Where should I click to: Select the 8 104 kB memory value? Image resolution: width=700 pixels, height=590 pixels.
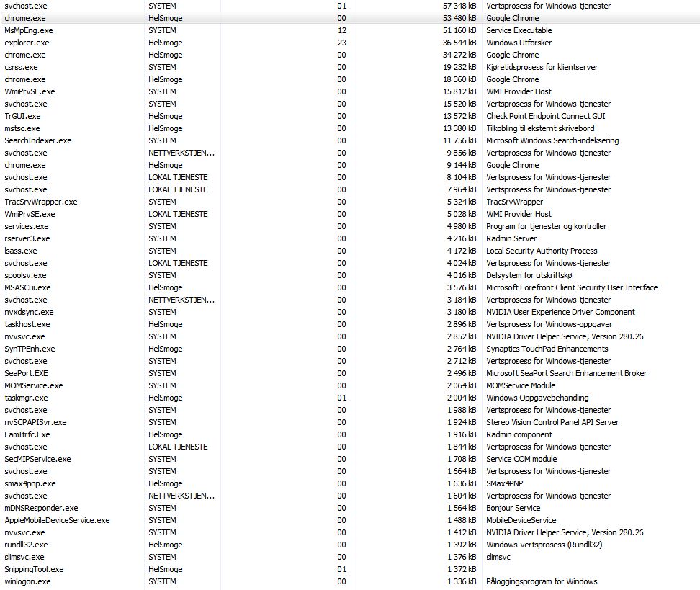coord(462,177)
